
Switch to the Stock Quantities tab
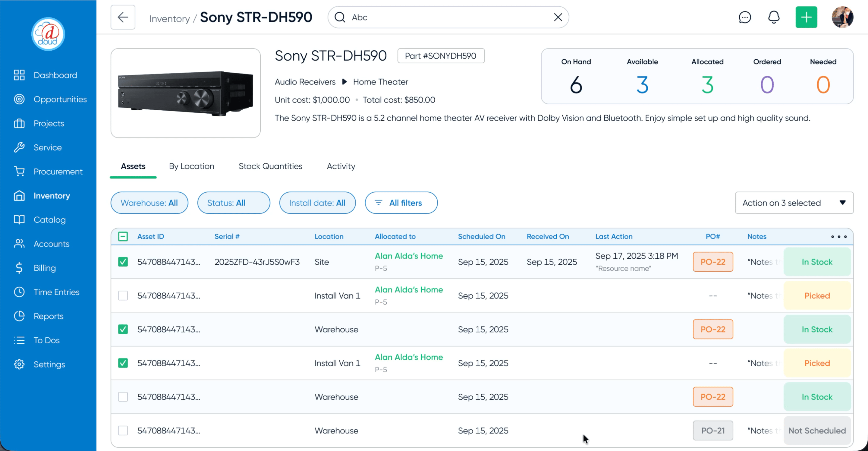[x=270, y=166]
